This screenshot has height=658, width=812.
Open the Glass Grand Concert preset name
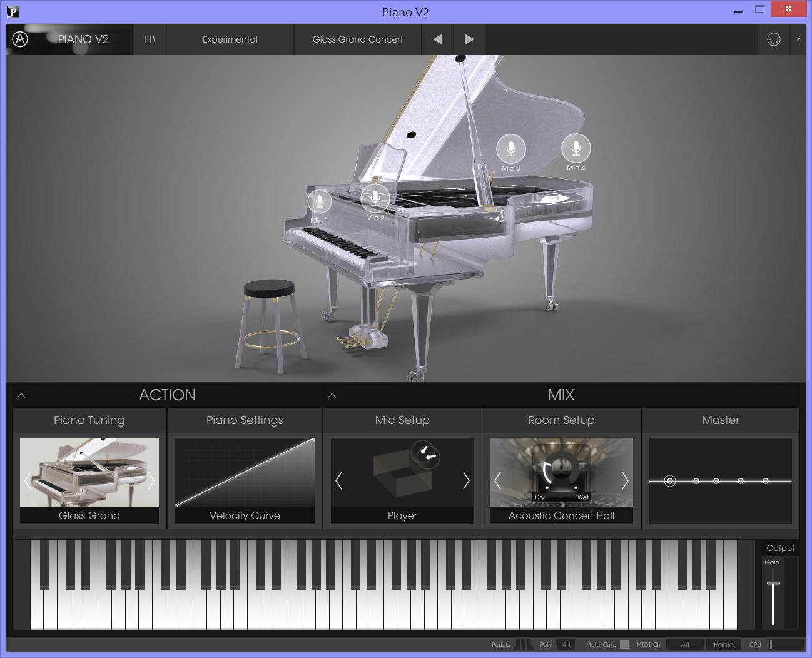click(x=357, y=39)
